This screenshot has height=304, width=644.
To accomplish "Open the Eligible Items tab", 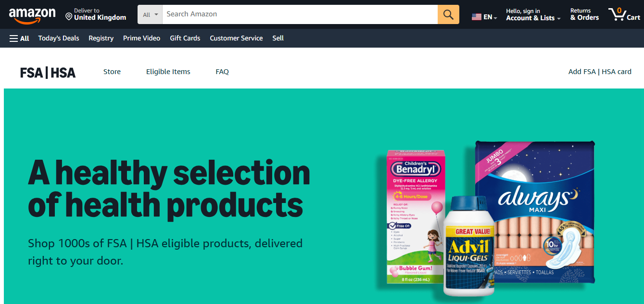I will point(168,72).
